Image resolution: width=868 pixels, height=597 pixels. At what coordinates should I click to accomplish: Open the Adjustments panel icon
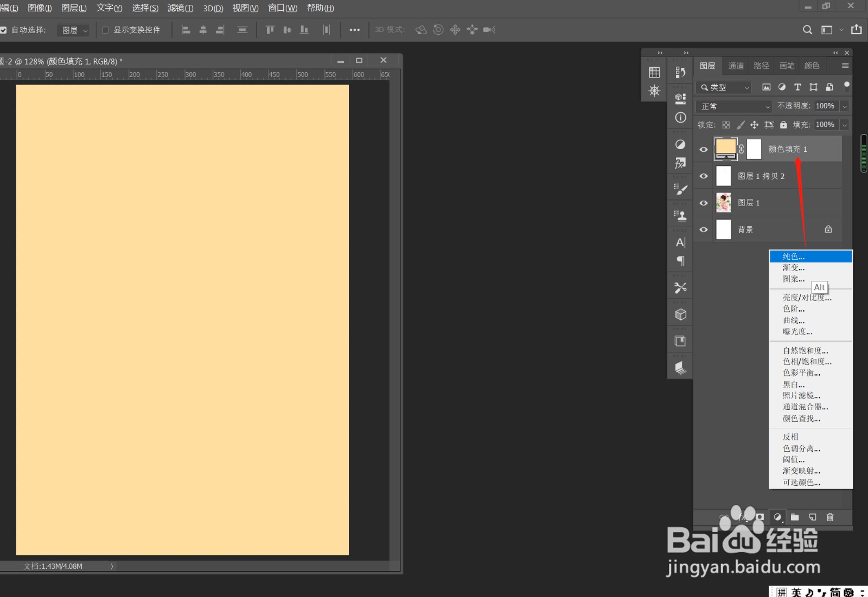click(x=680, y=144)
